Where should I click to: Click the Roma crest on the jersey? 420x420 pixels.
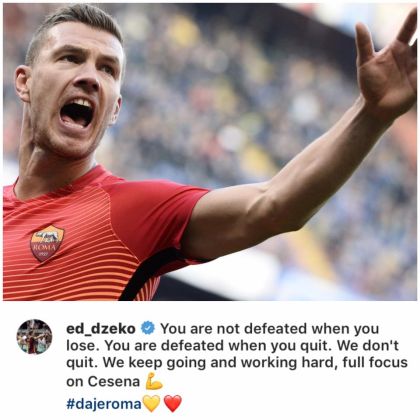[x=47, y=242]
